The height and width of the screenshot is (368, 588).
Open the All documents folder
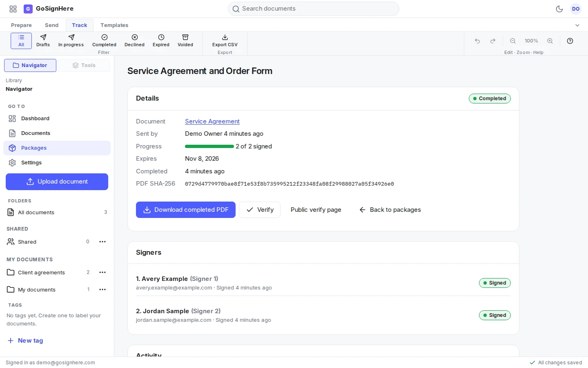click(57, 212)
